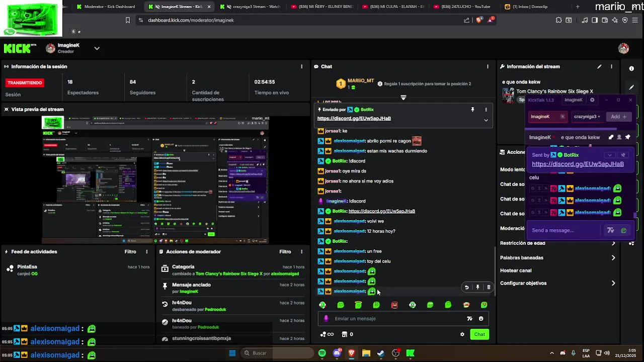Expand Configurar objetivos arrow
This screenshot has height=362, width=644.
point(613,283)
